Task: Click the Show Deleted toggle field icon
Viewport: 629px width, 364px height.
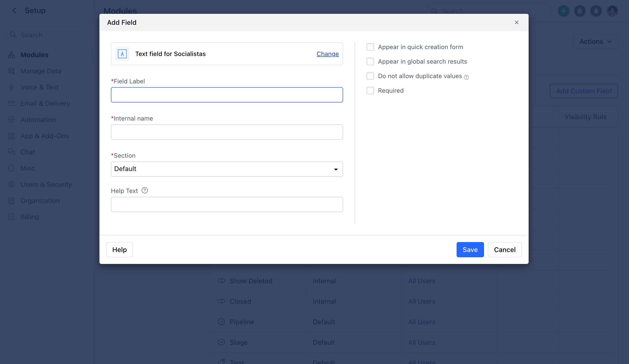Action: [x=221, y=281]
